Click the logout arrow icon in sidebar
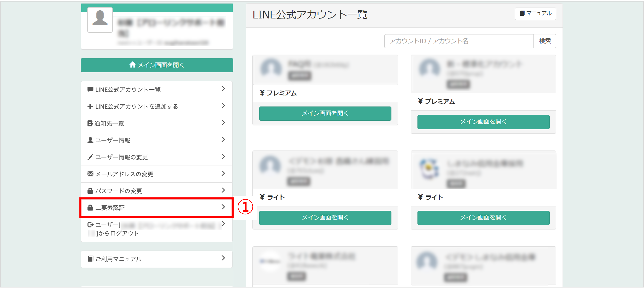 [90, 225]
